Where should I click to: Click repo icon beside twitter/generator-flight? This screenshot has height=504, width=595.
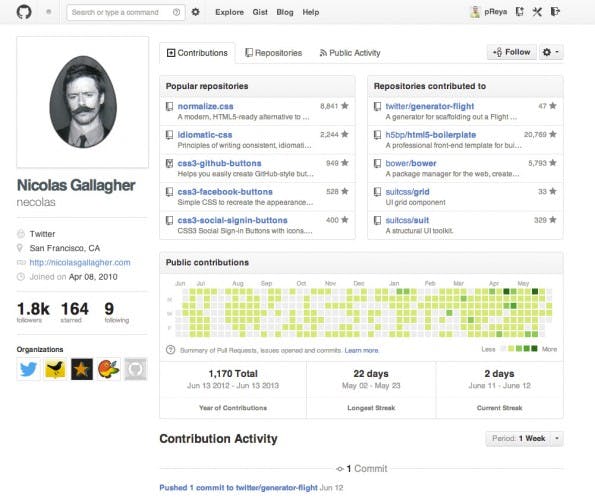377,107
